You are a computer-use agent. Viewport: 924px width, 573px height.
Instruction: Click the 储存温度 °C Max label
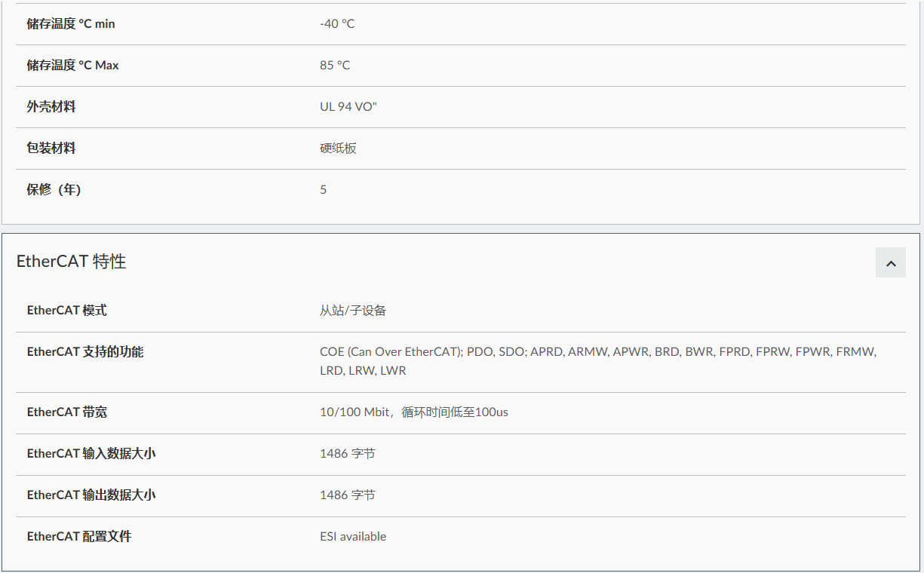coord(72,66)
